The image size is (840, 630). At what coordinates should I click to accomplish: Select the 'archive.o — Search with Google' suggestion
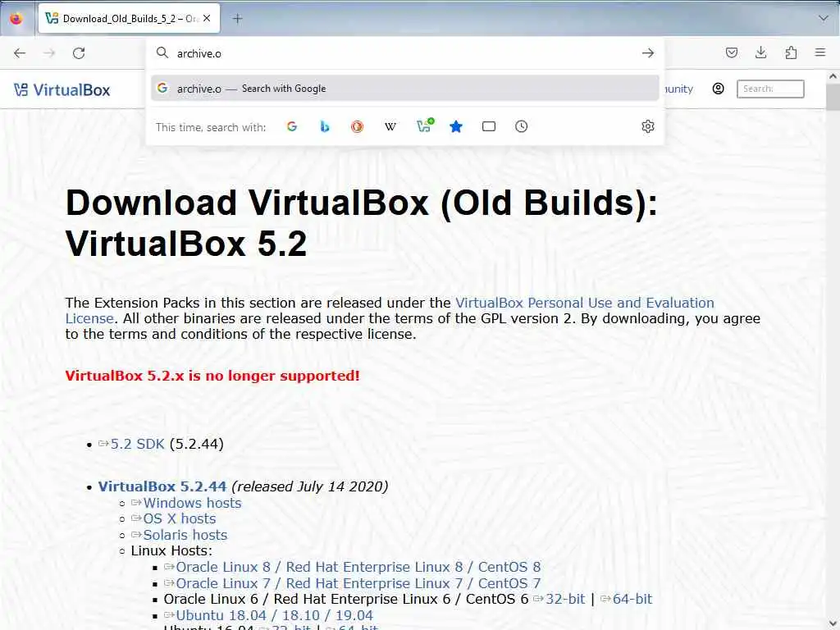tap(405, 89)
